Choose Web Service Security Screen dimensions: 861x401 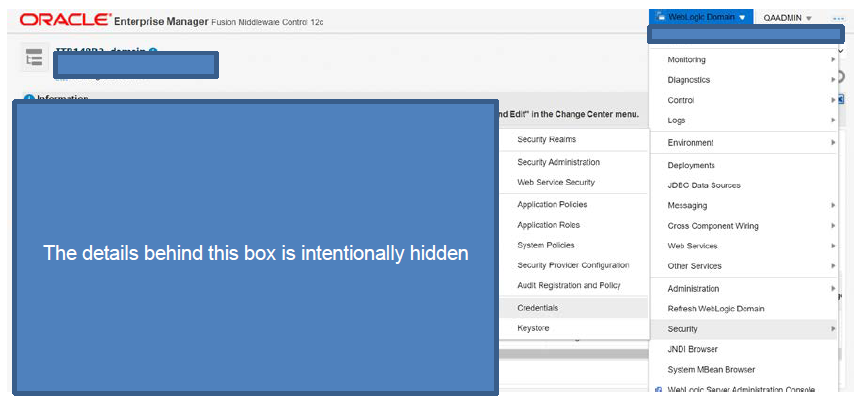coord(574,182)
